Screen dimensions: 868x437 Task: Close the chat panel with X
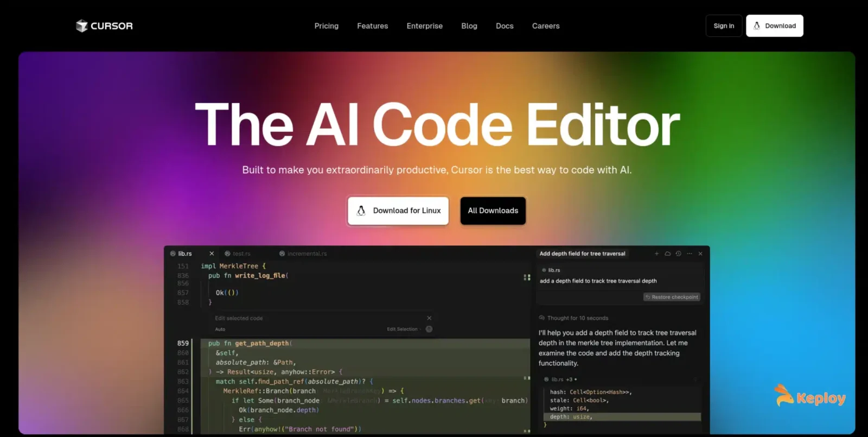(x=700, y=254)
